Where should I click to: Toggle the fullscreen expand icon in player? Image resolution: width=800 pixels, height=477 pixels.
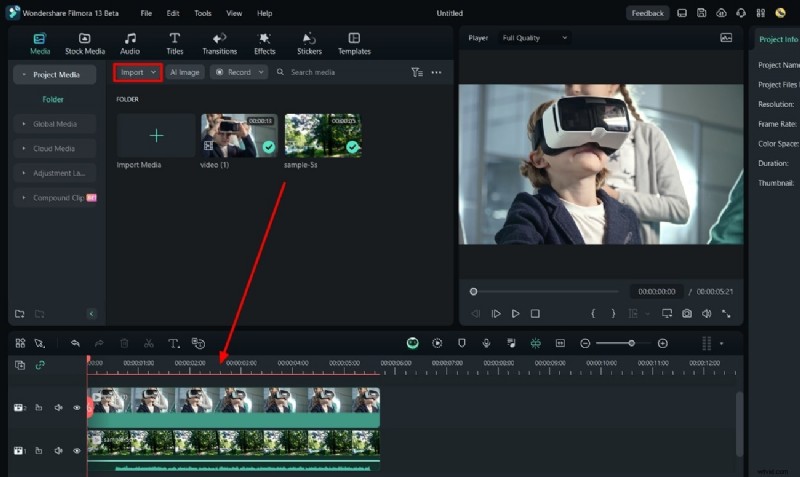[x=726, y=314]
